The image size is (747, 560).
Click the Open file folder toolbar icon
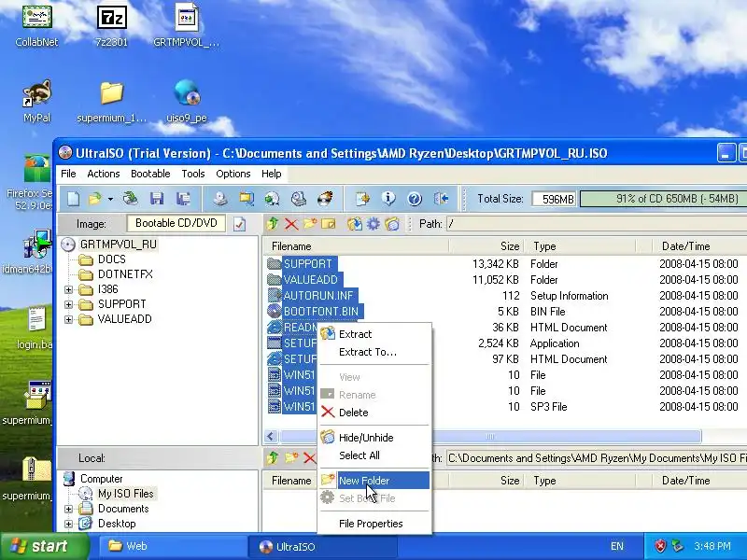pos(95,199)
